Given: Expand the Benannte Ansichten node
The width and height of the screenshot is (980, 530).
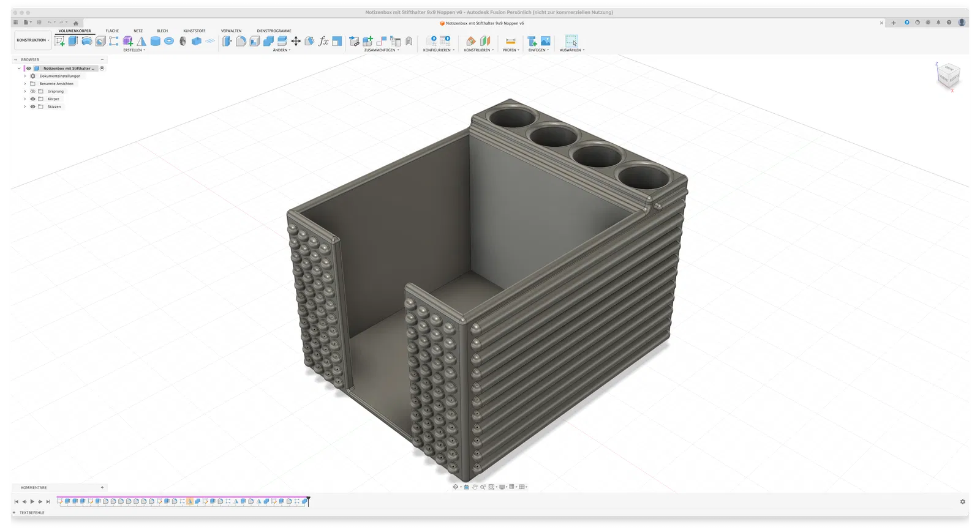Looking at the screenshot, I should point(25,84).
